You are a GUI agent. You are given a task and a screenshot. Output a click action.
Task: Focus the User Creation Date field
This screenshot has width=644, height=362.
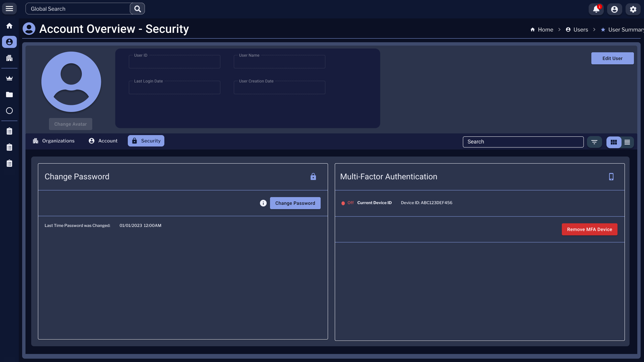pos(279,87)
